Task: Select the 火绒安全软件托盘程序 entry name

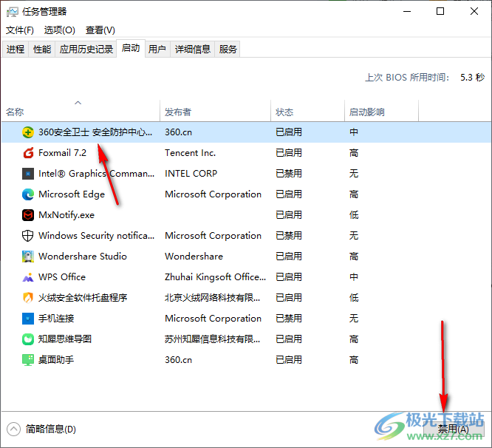Action: pos(83,298)
